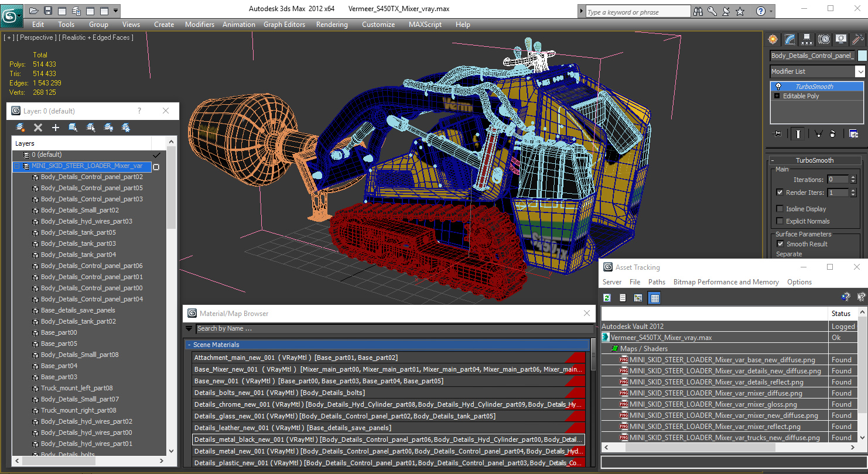Switch to the Modify command panel
The width and height of the screenshot is (868, 474).
pos(790,39)
